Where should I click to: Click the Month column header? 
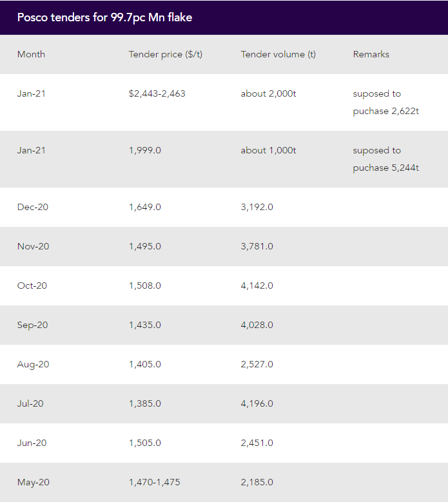[31, 54]
